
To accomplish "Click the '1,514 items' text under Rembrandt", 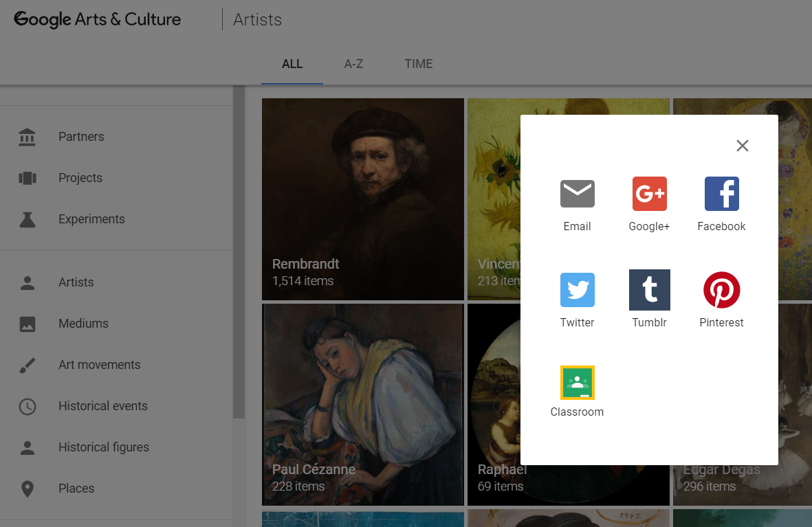I will [303, 281].
